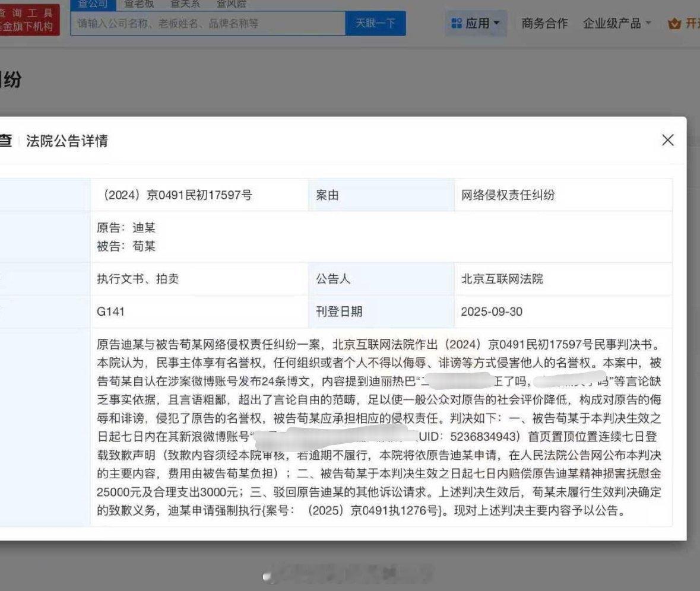
Task: Click 北京互联网法院 announcer value
Action: point(502,278)
